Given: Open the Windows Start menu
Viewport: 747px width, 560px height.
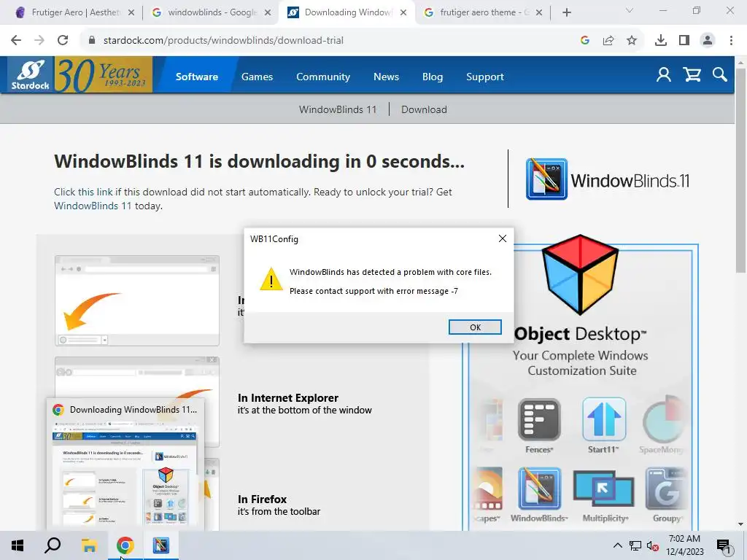Looking at the screenshot, I should (x=18, y=545).
